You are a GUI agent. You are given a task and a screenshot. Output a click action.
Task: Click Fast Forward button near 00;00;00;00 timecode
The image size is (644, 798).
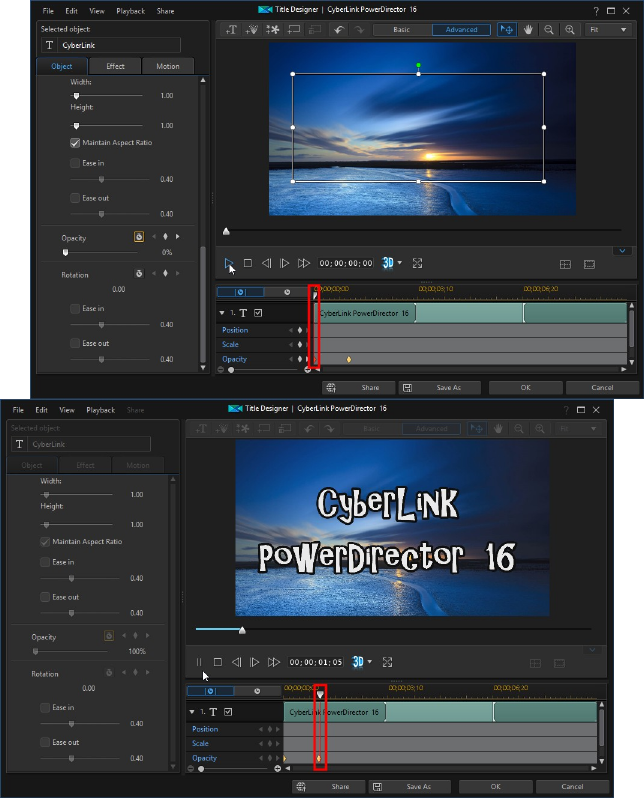coord(304,263)
